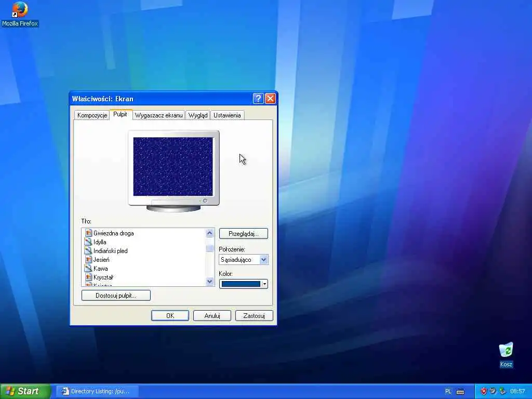Click the Kawa bitmap file icon
This screenshot has height=399, width=532.
pyautogui.click(x=88, y=269)
